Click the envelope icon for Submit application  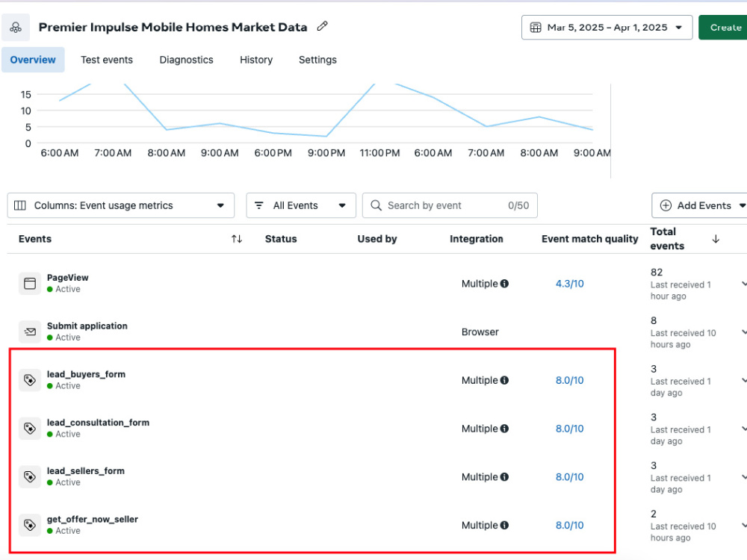pos(30,332)
